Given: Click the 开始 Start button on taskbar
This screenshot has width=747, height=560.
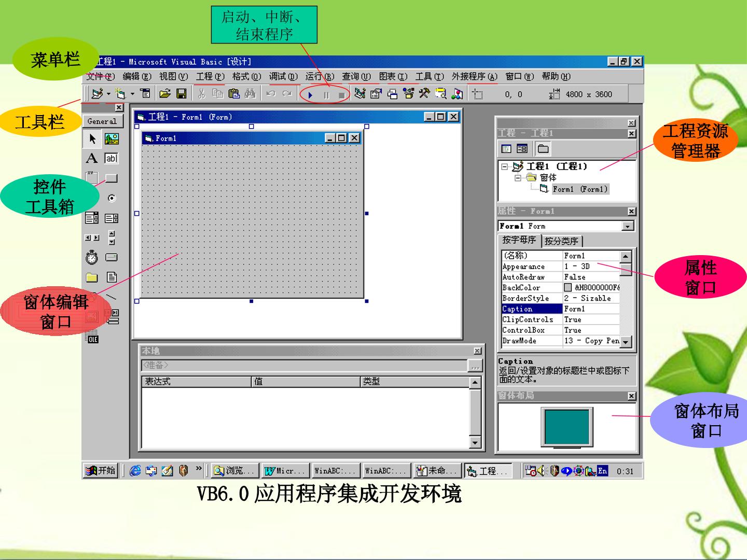Looking at the screenshot, I should pos(101,471).
